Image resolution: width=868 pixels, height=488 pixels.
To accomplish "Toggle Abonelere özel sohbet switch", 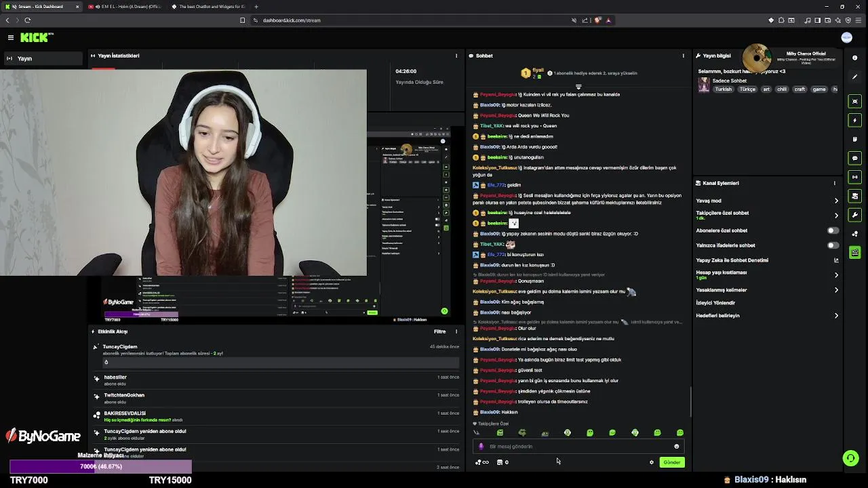I will tap(833, 230).
